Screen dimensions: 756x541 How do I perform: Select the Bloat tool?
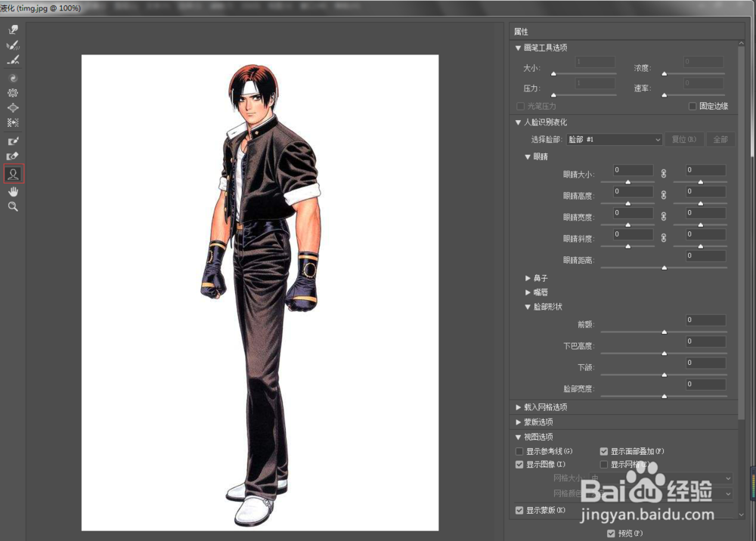(x=13, y=108)
